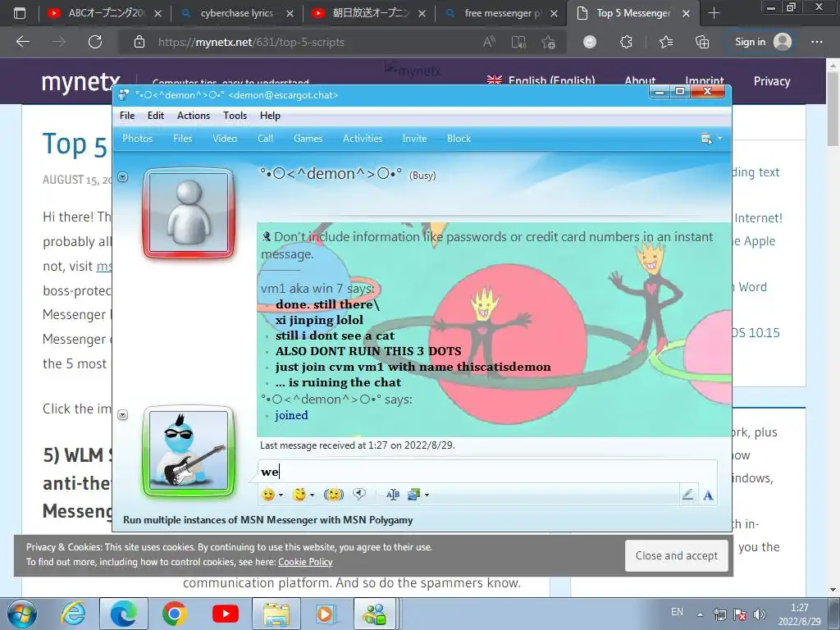The height and width of the screenshot is (630, 840).
Task: Open the Privacy link on mynetx header
Action: click(772, 81)
